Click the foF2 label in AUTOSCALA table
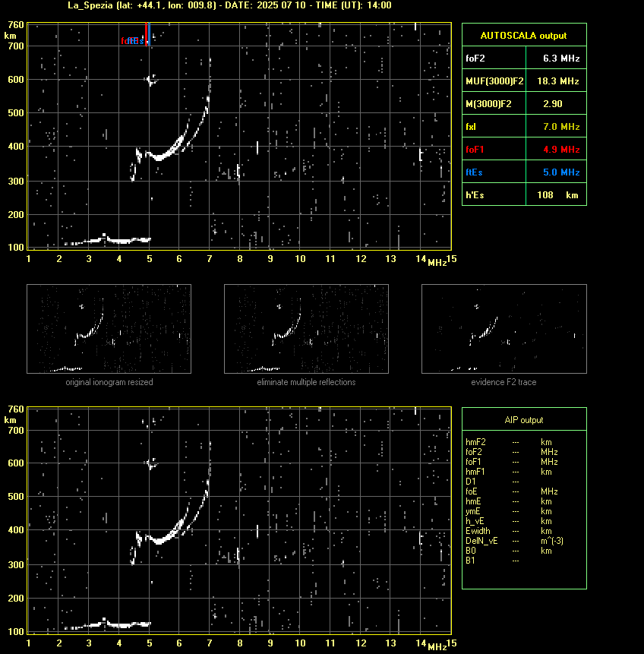The width and height of the screenshot is (644, 654). click(x=475, y=58)
